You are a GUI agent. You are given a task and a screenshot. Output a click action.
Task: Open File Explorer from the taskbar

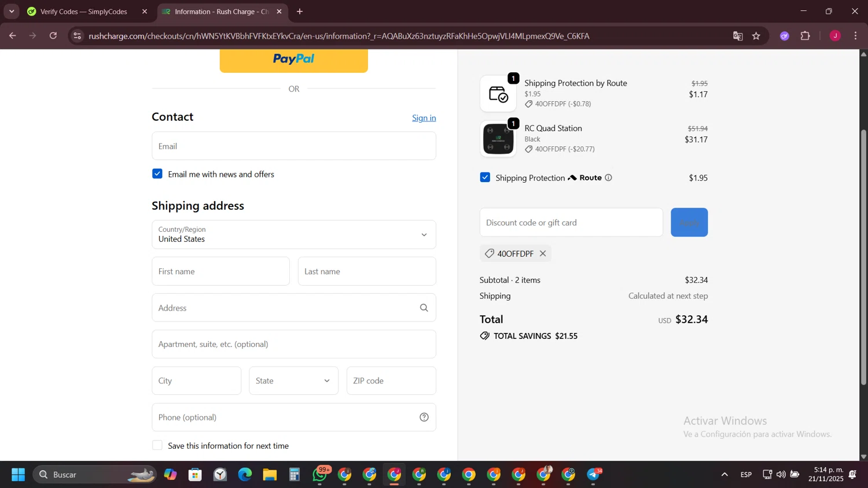pos(270,475)
